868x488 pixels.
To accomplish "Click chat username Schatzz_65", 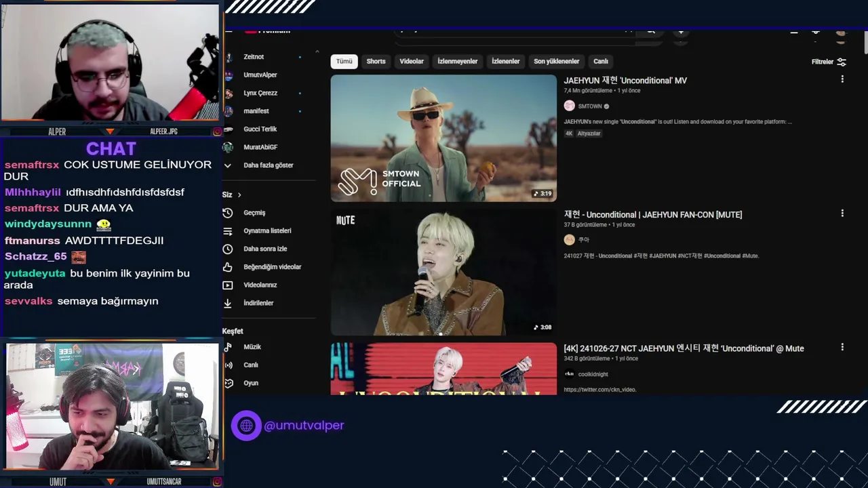I will point(36,256).
